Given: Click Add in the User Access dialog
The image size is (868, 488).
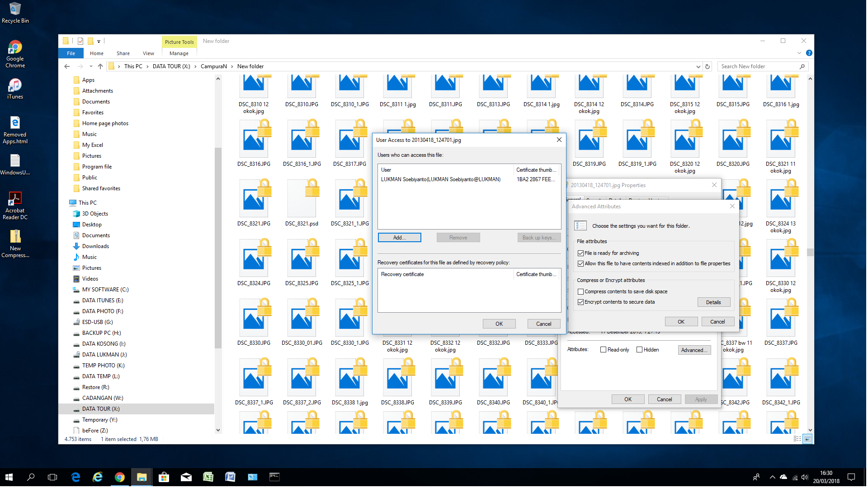Looking at the screenshot, I should tap(399, 237).
